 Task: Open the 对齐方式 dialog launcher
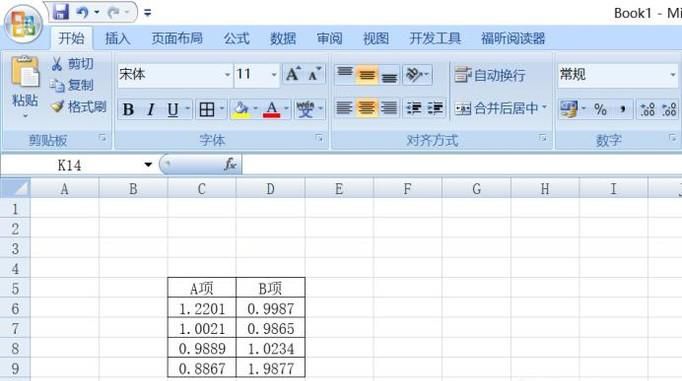[x=542, y=138]
